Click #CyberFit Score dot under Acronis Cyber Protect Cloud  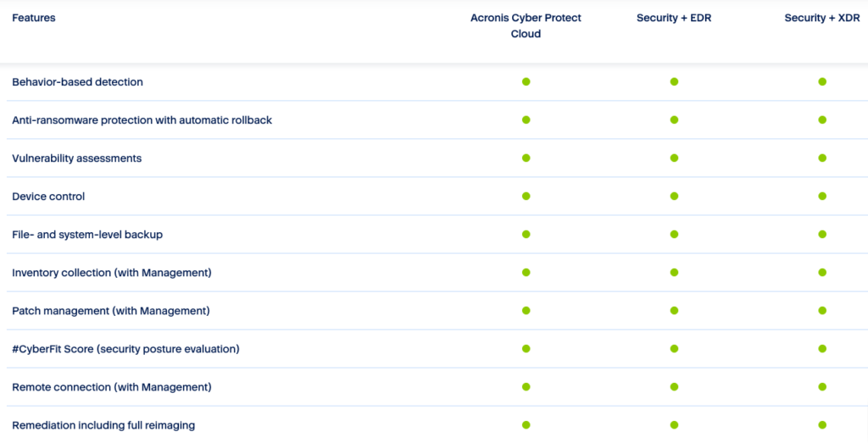tap(526, 349)
